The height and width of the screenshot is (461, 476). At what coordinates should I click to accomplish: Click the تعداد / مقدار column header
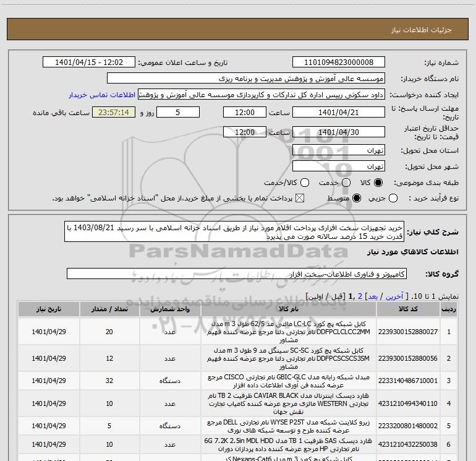pos(109,309)
